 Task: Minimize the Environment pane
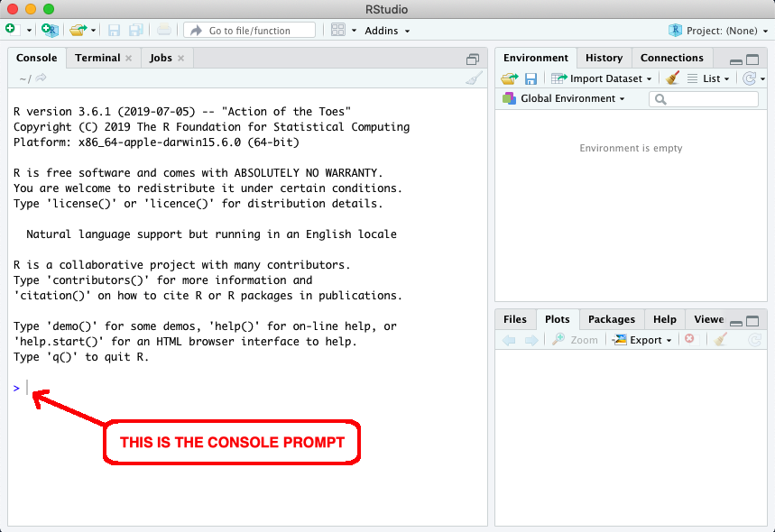736,60
